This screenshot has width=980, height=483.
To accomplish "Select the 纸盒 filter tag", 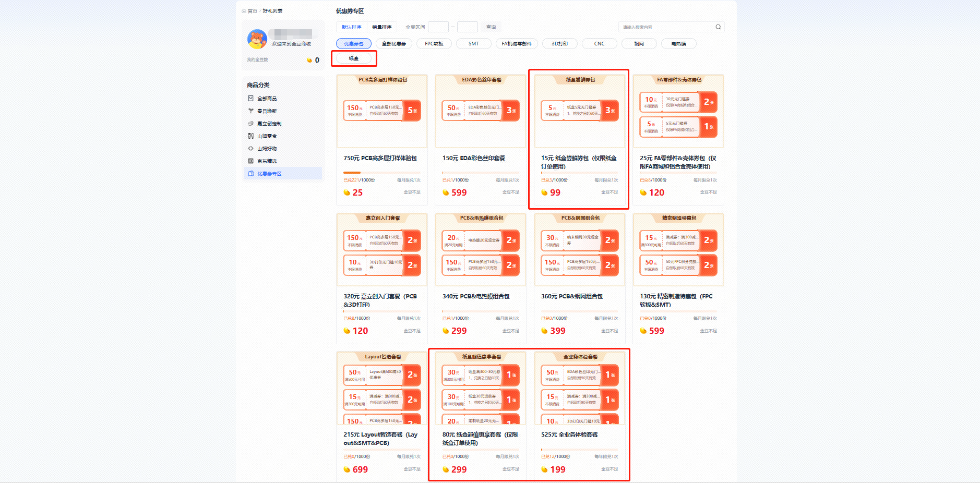I will [x=354, y=58].
